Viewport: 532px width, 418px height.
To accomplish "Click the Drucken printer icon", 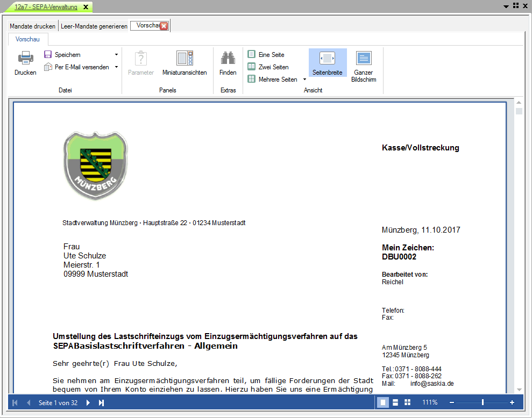I will click(x=25, y=58).
